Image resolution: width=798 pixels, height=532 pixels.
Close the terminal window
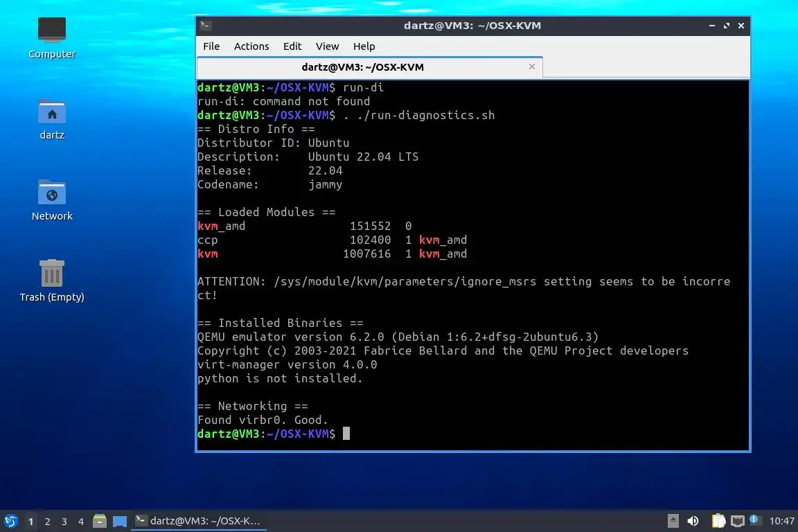pyautogui.click(x=741, y=26)
